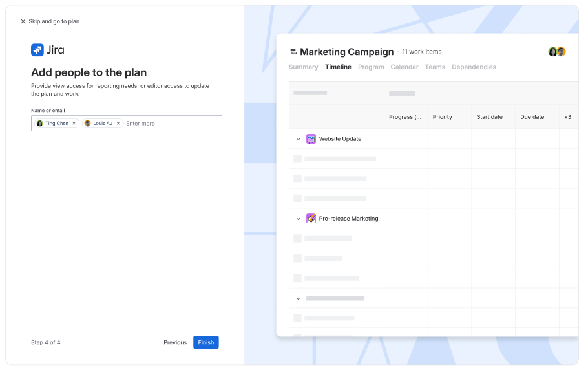Click the Name or email label
Image resolution: width=588 pixels, height=372 pixels.
48,111
